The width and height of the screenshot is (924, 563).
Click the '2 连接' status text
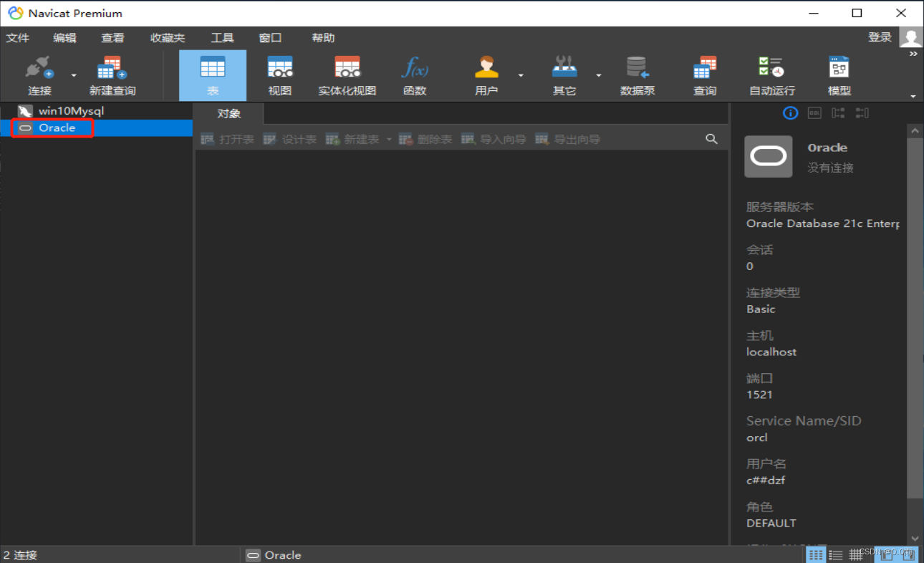[20, 555]
